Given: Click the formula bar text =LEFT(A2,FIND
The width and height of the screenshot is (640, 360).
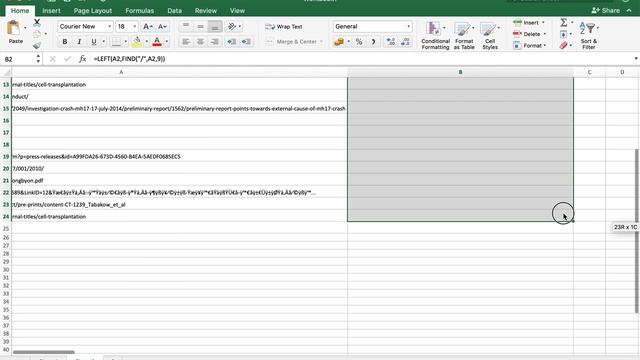Looking at the screenshot, I should [129, 59].
